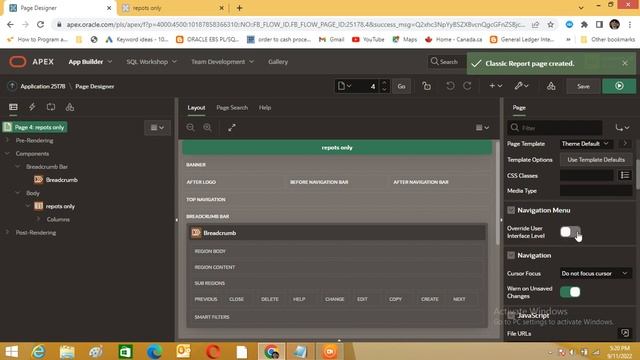Go up to Application 25178 arrow icon
640x360 pixels.
[12, 86]
